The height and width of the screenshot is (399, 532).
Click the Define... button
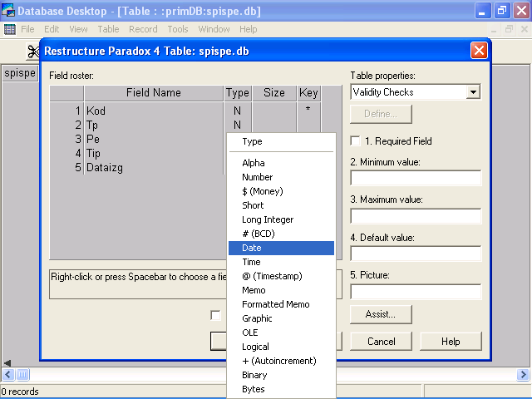pyautogui.click(x=381, y=114)
